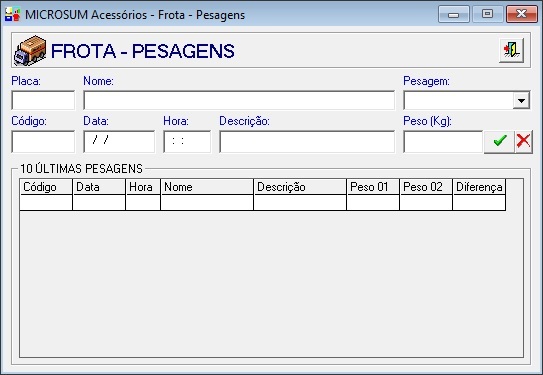543x375 pixels.
Task: Select the empty Nome cell in grid row
Action: [207, 203]
